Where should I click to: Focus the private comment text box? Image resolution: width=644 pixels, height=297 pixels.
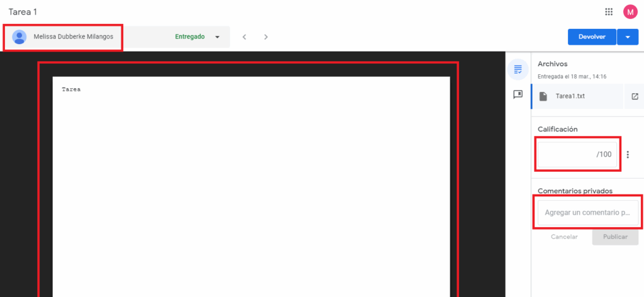pyautogui.click(x=587, y=213)
